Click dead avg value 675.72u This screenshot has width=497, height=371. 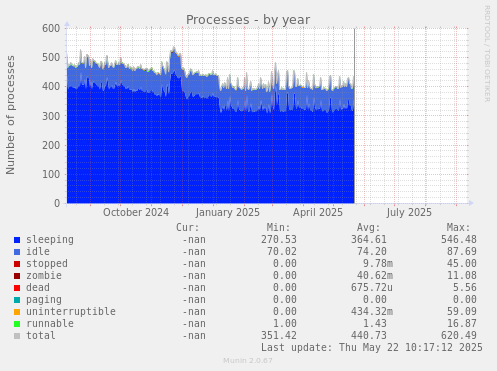tap(372, 288)
